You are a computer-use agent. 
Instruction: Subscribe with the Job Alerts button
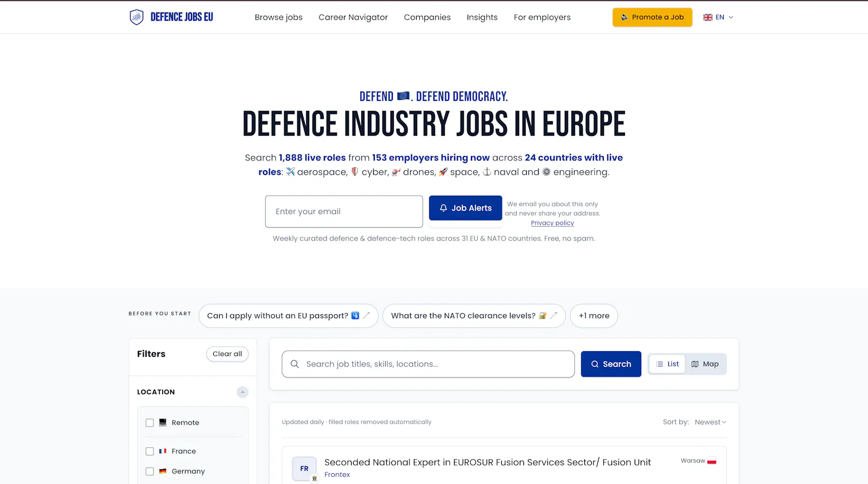(465, 208)
